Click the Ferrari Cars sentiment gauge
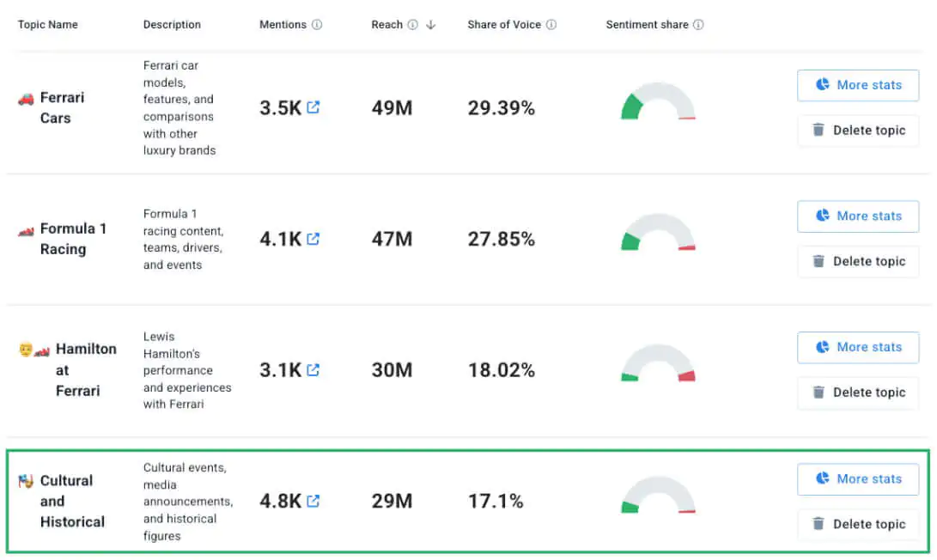Screen dimensions: 937x560 [658, 101]
